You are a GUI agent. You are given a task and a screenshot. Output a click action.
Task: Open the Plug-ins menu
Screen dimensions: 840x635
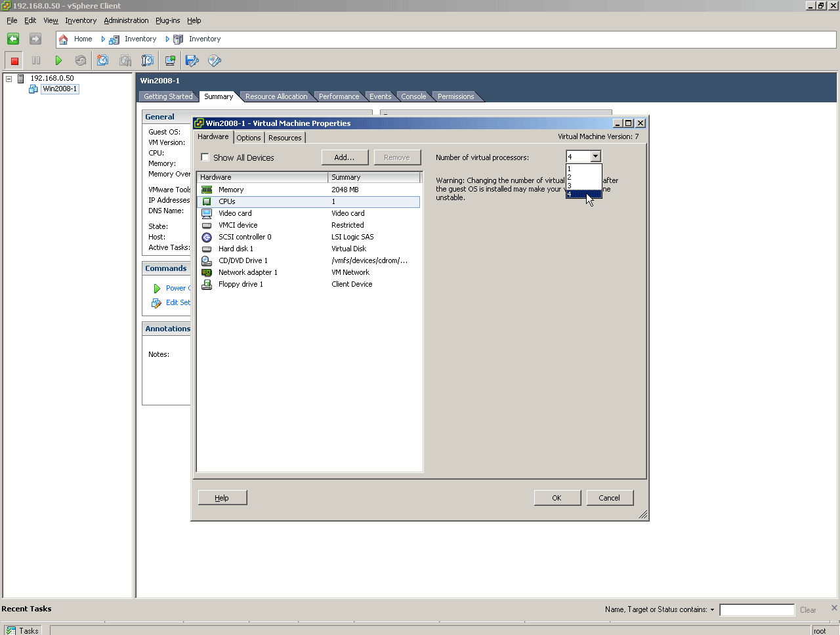tap(167, 20)
